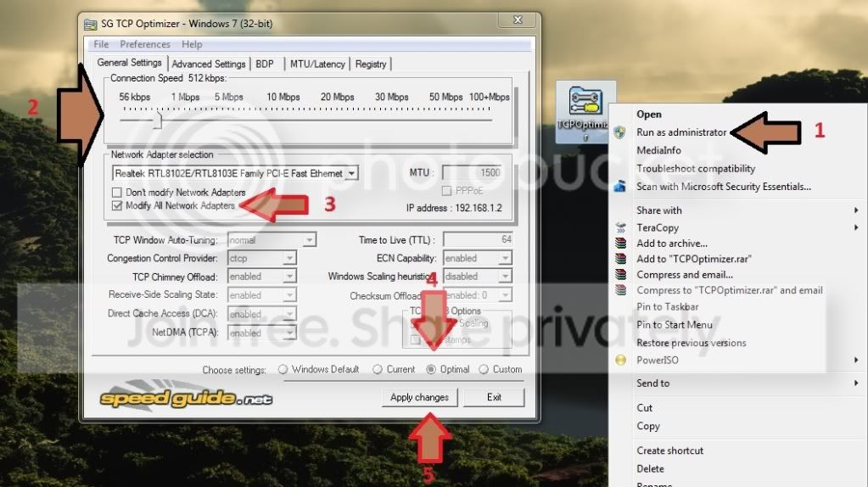Viewport: 868px width, 487px height.
Task: Click the Apply changes button
Action: pyautogui.click(x=420, y=397)
